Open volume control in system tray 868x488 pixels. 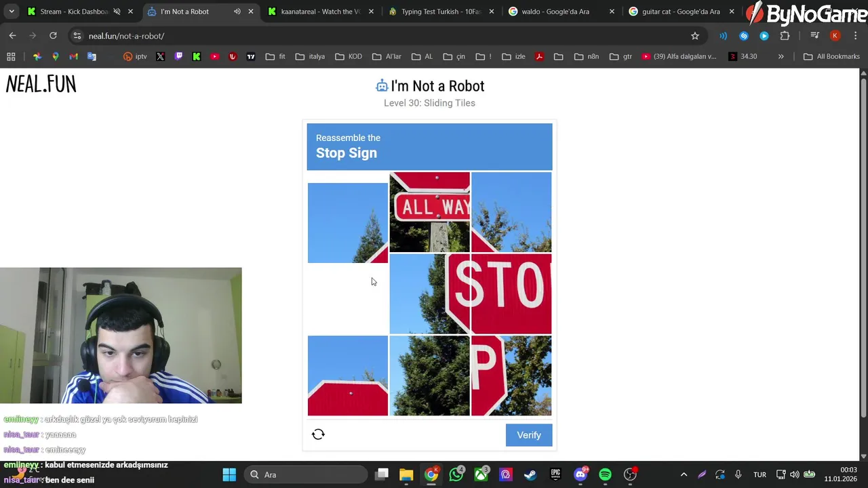click(x=795, y=474)
